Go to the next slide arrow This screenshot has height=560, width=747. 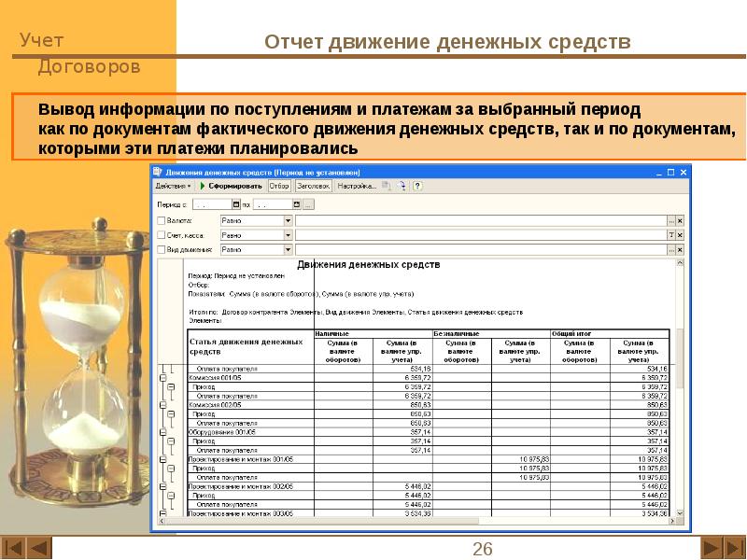click(x=711, y=547)
